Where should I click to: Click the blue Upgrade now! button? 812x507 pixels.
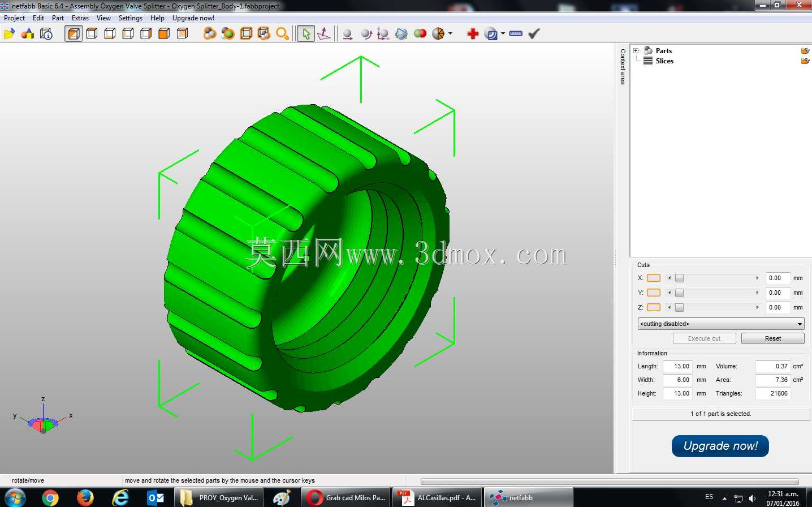tap(720, 446)
